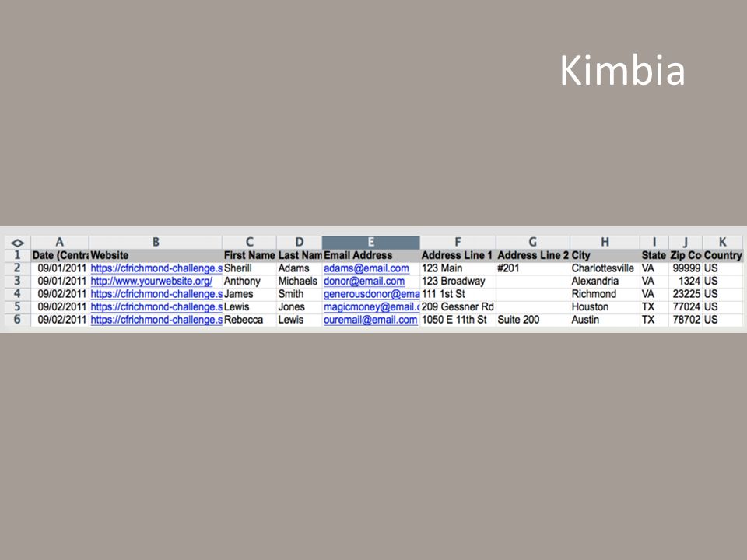Image resolution: width=747 pixels, height=560 pixels.
Task: Click the 'First Name' header cell
Action: coord(249,255)
